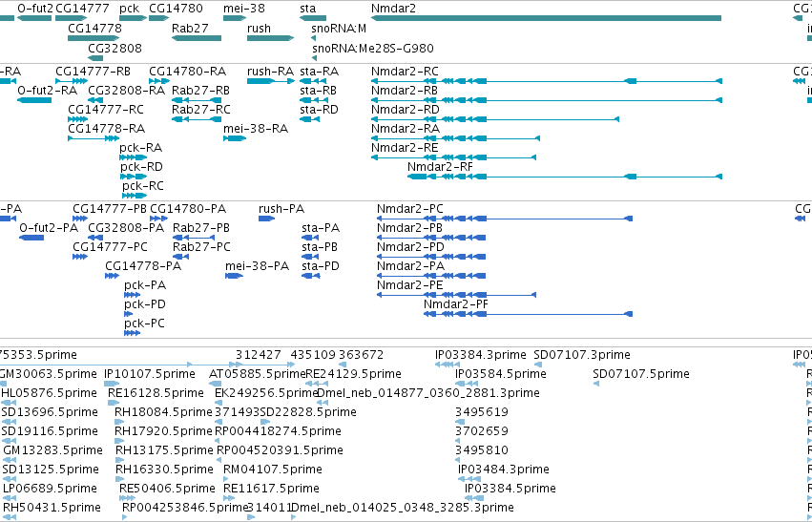Select the mei-38-RA transcript label

pos(256,128)
